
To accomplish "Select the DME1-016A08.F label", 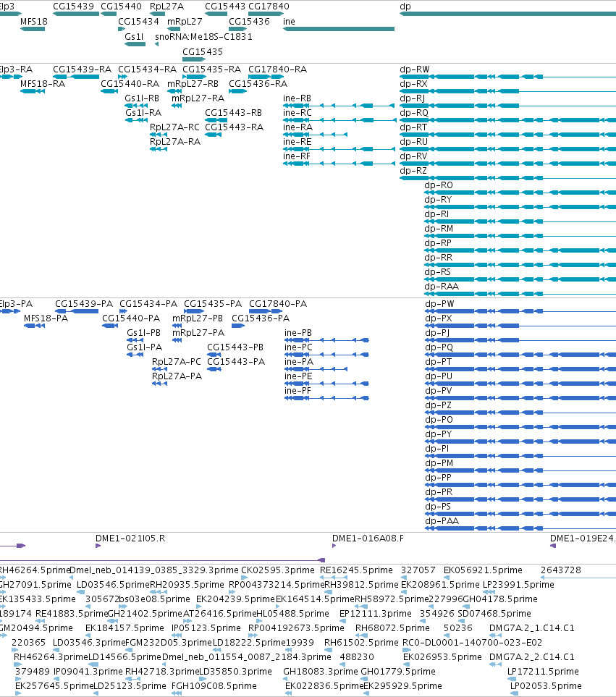I will (x=368, y=538).
